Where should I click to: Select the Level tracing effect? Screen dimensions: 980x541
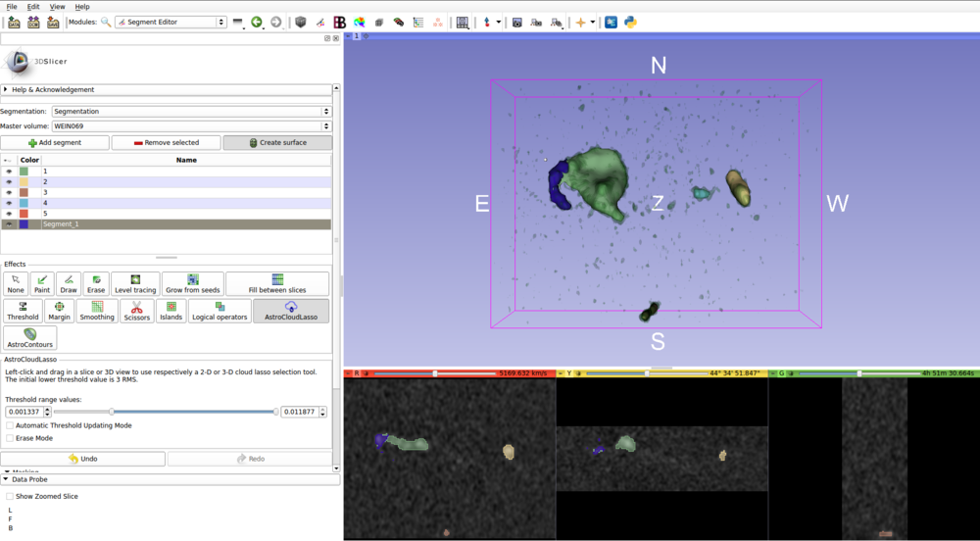(x=135, y=283)
